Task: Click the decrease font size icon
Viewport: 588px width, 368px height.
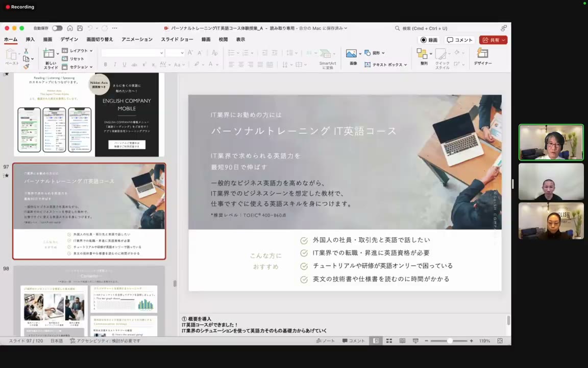Action: point(200,53)
